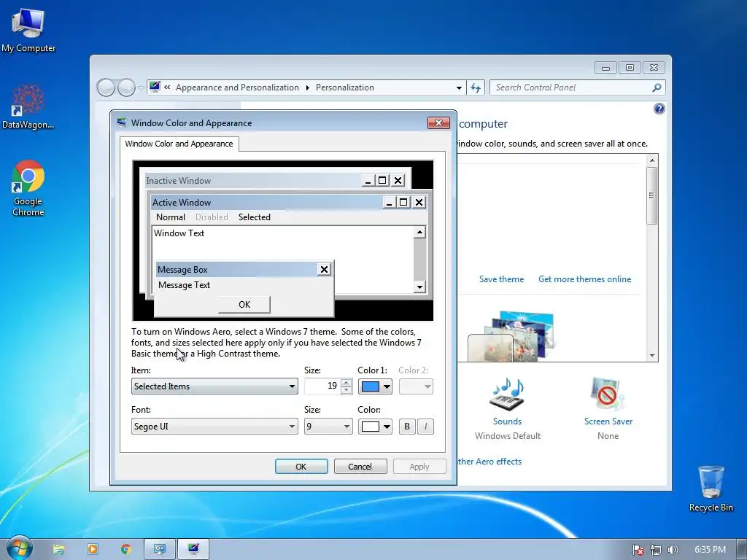Screen dimensions: 747x560
Task: Click in the Search Control Panel field
Action: (570, 87)
